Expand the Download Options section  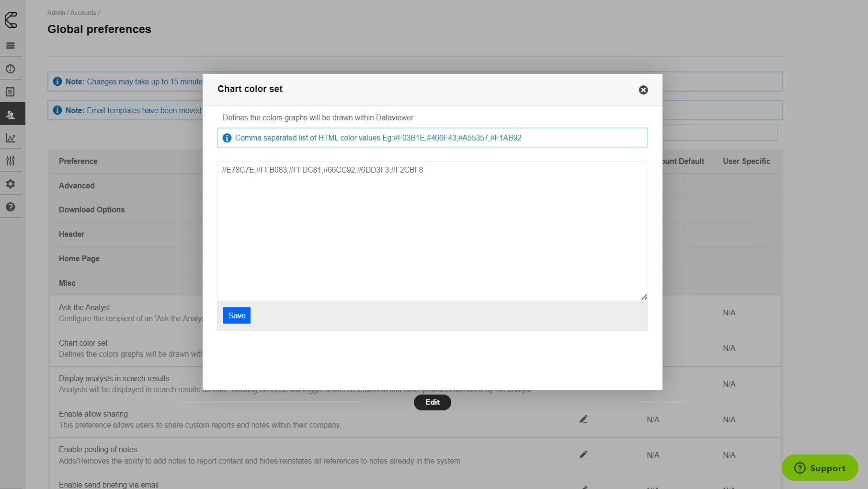coord(91,210)
